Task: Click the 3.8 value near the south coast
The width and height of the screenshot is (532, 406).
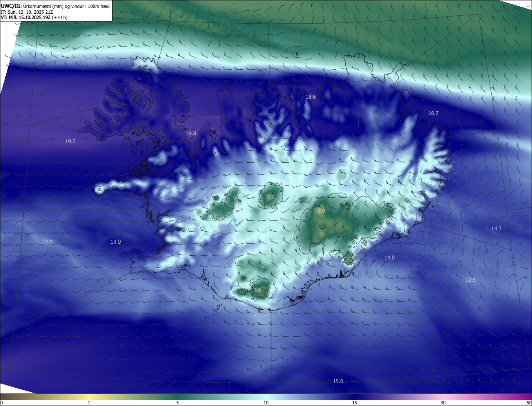Action: (257, 290)
